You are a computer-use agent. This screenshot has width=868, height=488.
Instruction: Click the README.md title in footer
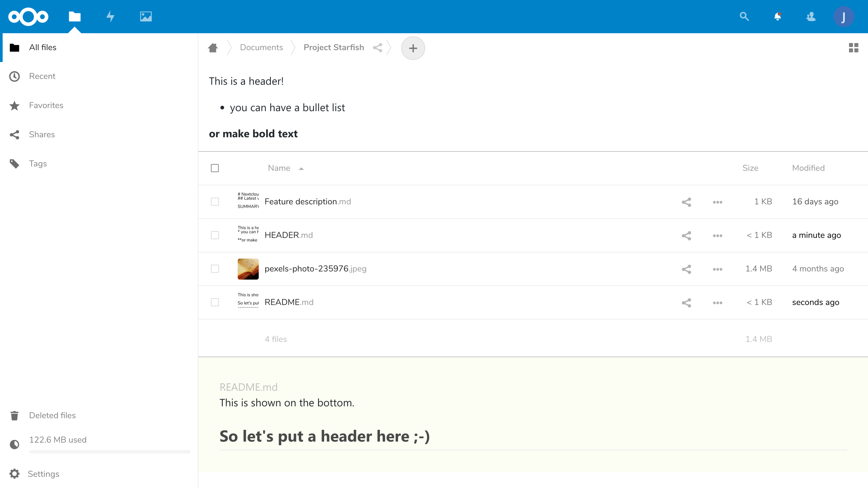[249, 387]
